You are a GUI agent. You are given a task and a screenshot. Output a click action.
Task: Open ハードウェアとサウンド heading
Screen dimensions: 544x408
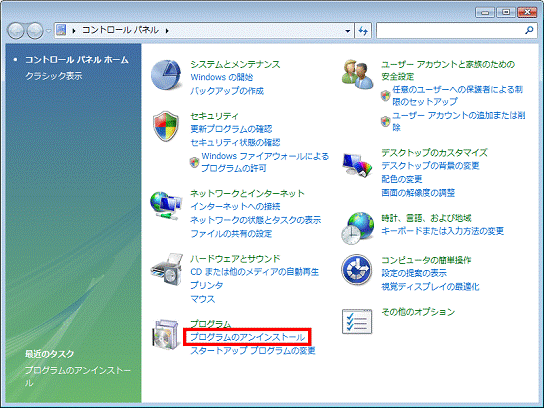coord(235,258)
